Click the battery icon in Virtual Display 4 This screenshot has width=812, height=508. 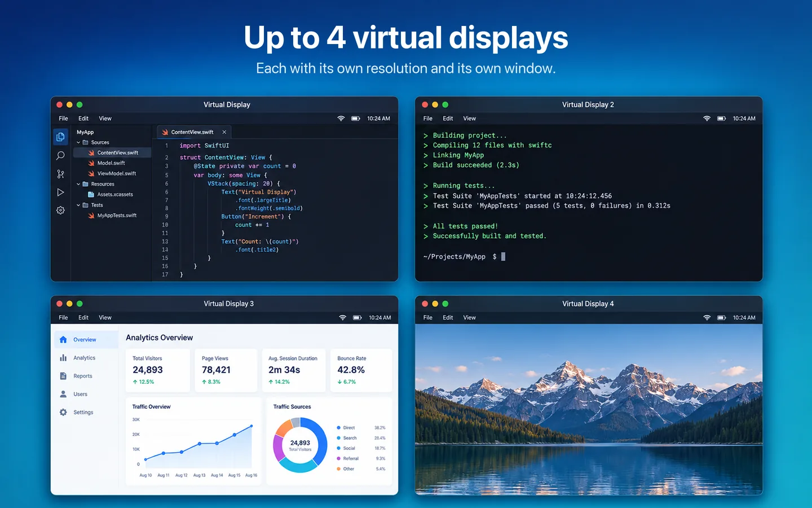click(721, 318)
